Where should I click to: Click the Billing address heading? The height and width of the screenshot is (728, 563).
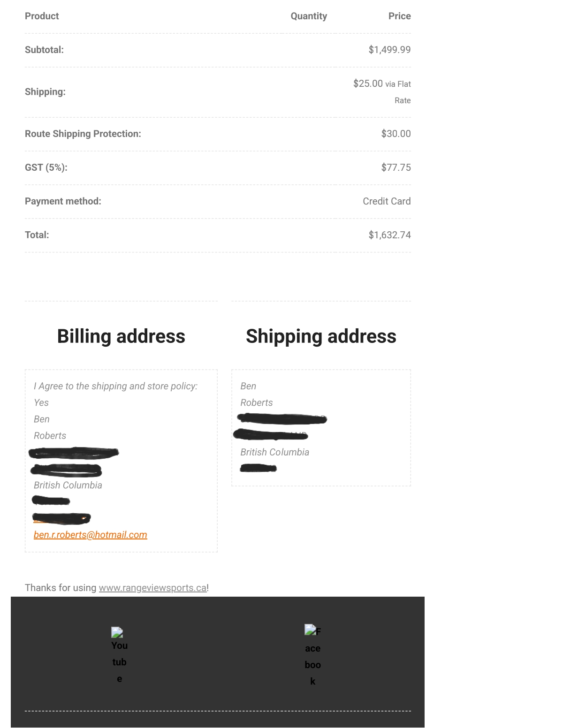pyautogui.click(x=121, y=336)
